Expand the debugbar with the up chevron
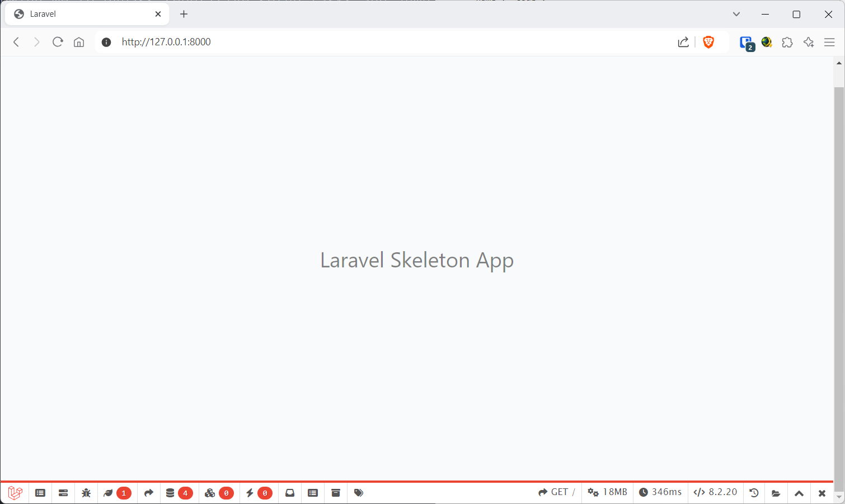This screenshot has width=845, height=504. tap(799, 493)
